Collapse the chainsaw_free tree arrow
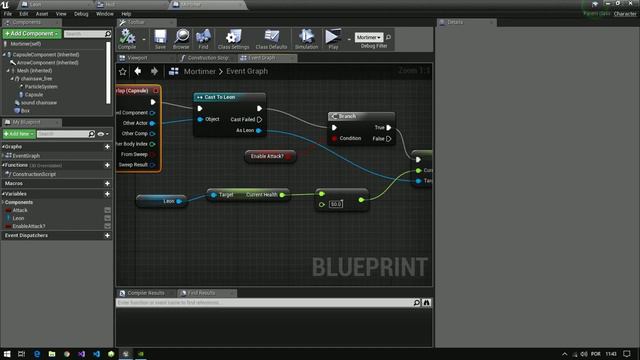 [x=12, y=78]
